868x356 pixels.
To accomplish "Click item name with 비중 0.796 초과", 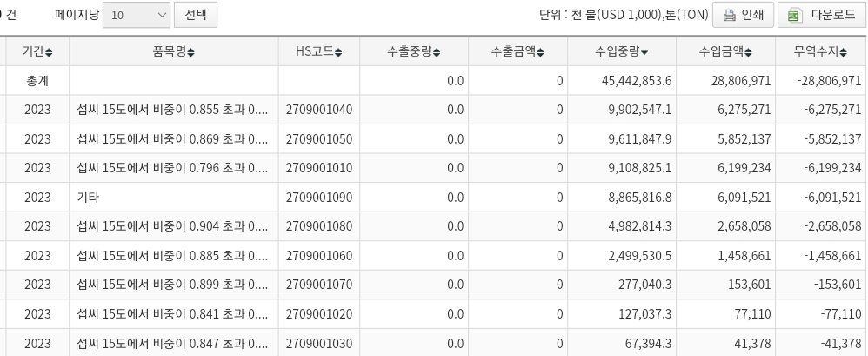I will [x=172, y=168].
